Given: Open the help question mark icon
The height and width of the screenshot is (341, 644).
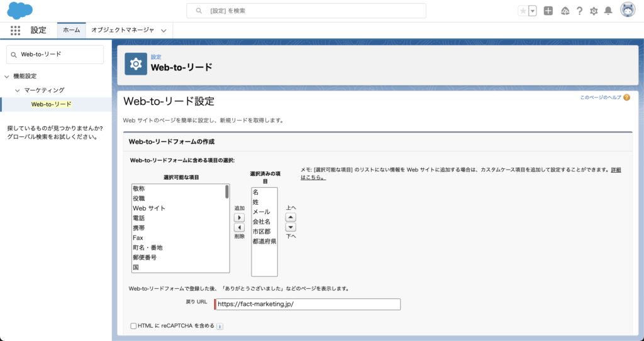Looking at the screenshot, I should coord(579,11).
